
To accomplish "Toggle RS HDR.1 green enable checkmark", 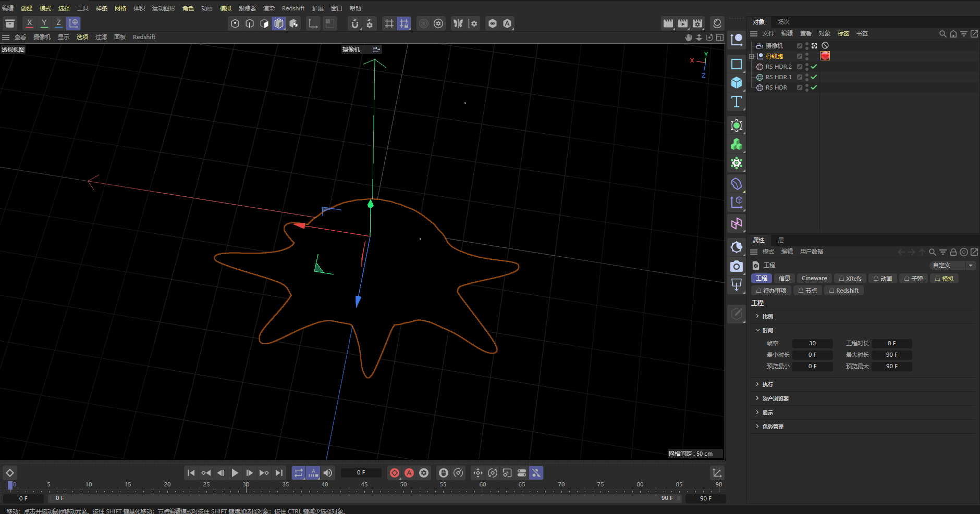I will [x=814, y=77].
